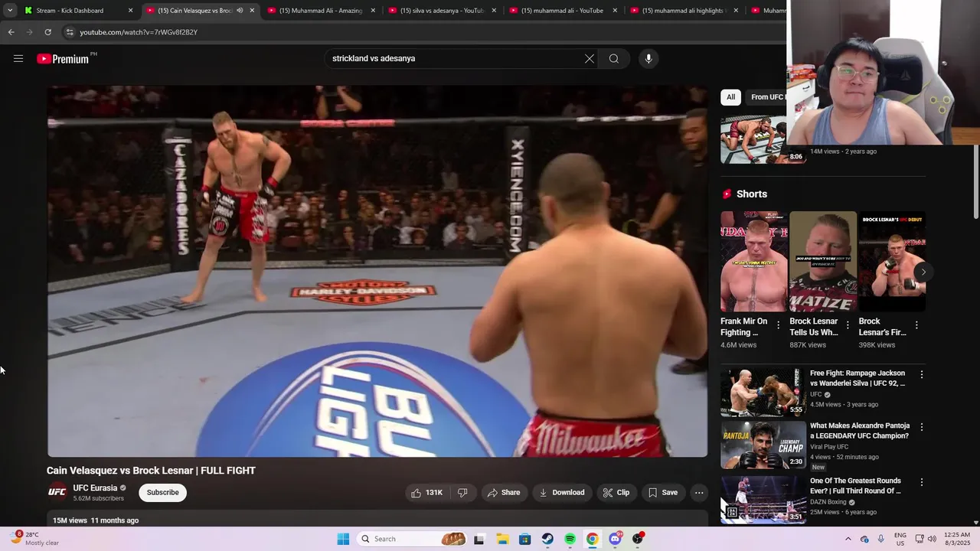Subscribe to UFC Eurasia channel
This screenshot has height=551, width=980.
click(x=163, y=493)
